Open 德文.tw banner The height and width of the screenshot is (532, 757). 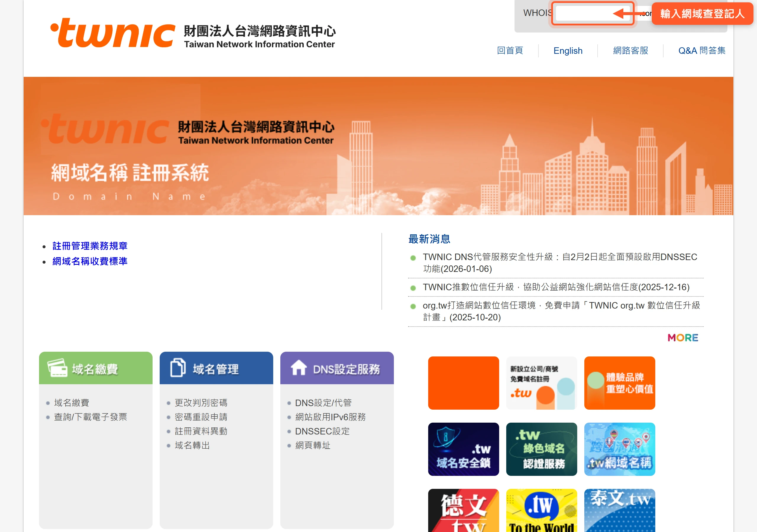click(463, 510)
